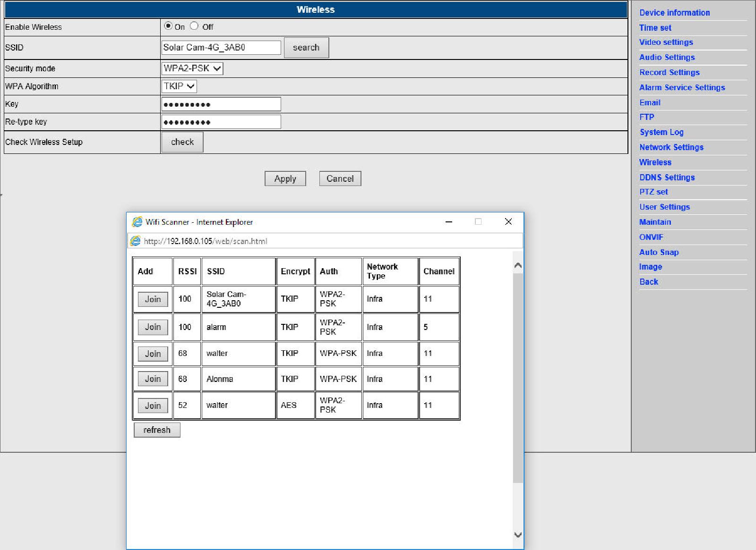This screenshot has width=756, height=550.
Task: Open Auto Snap in the sidebar
Action: pyautogui.click(x=659, y=252)
